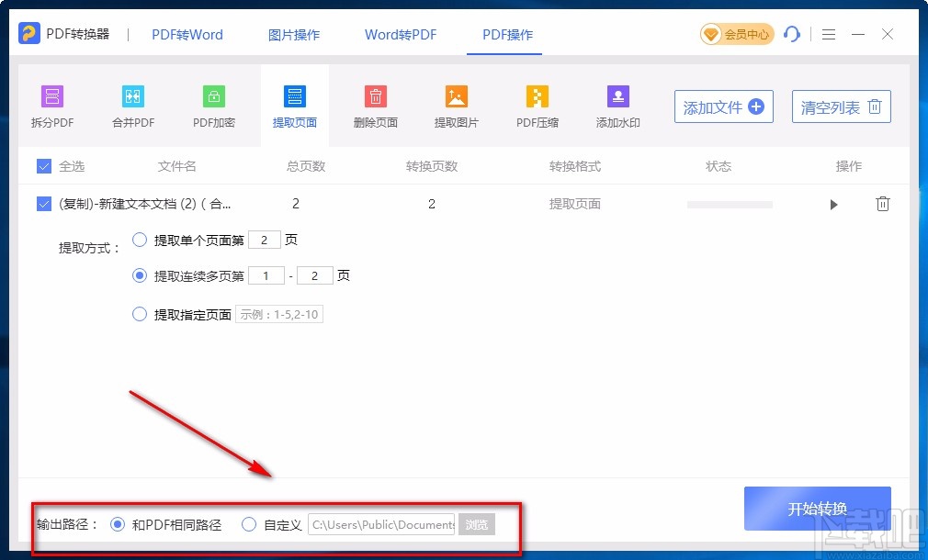Screen dimensions: 928x560
Task: Choose the PDF加密 tool
Action: click(x=213, y=104)
